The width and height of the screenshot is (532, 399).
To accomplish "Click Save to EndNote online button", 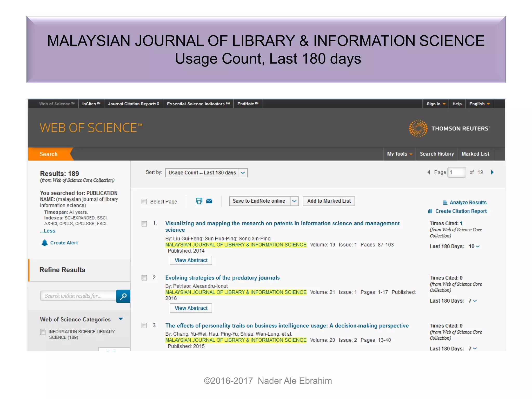I will (260, 201).
